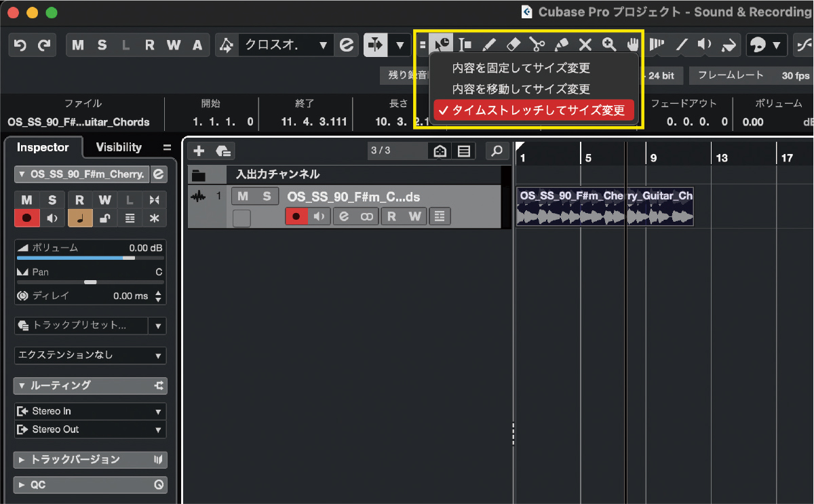Open the 'エクステンションなし' extension dropdown
Image resolution: width=814 pixels, height=504 pixels.
[x=90, y=355]
